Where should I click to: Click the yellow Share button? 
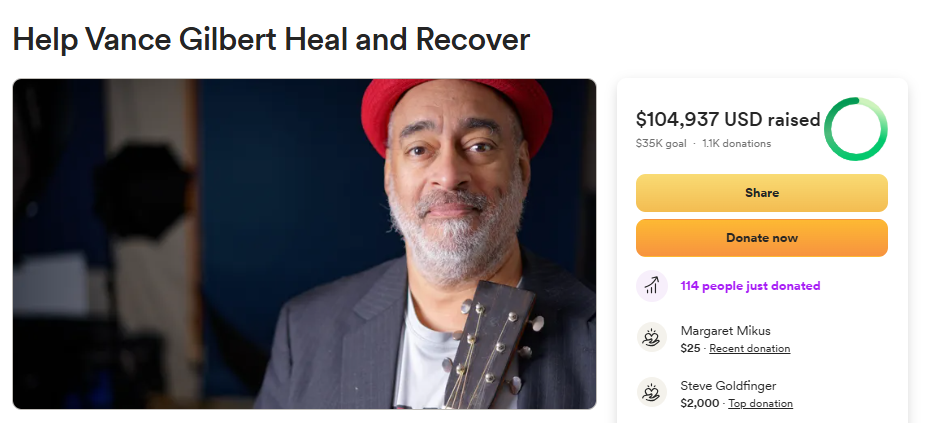click(x=761, y=193)
